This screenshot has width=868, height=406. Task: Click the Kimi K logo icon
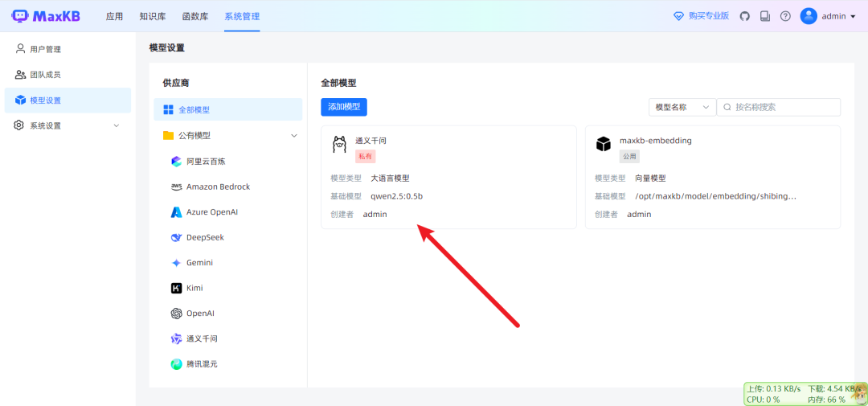[176, 288]
